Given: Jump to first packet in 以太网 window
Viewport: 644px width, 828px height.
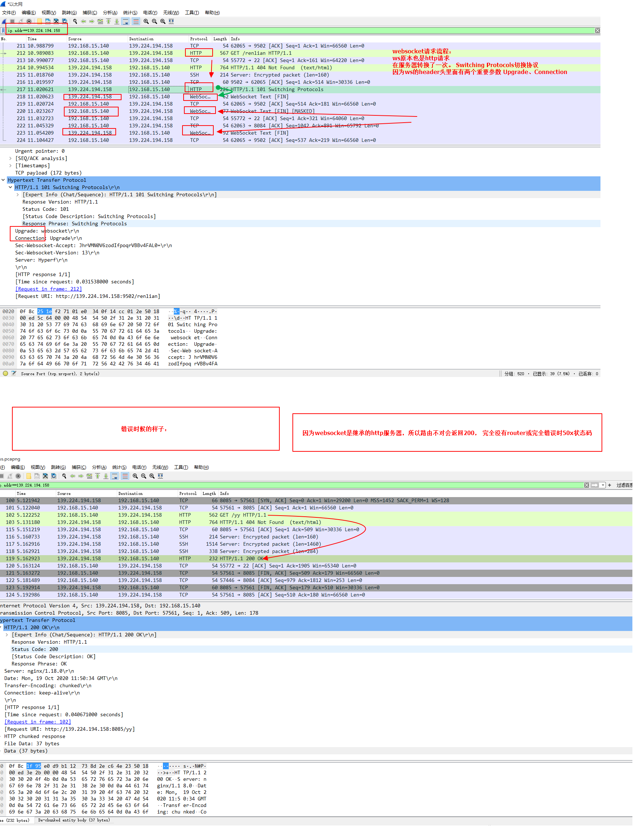Looking at the screenshot, I should tap(108, 21).
